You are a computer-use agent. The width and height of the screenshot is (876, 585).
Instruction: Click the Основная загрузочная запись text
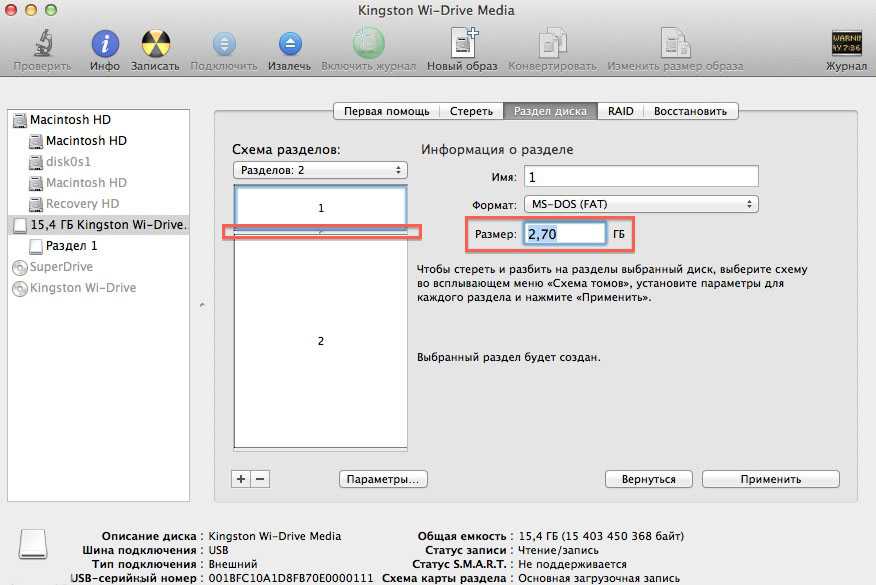(x=599, y=578)
